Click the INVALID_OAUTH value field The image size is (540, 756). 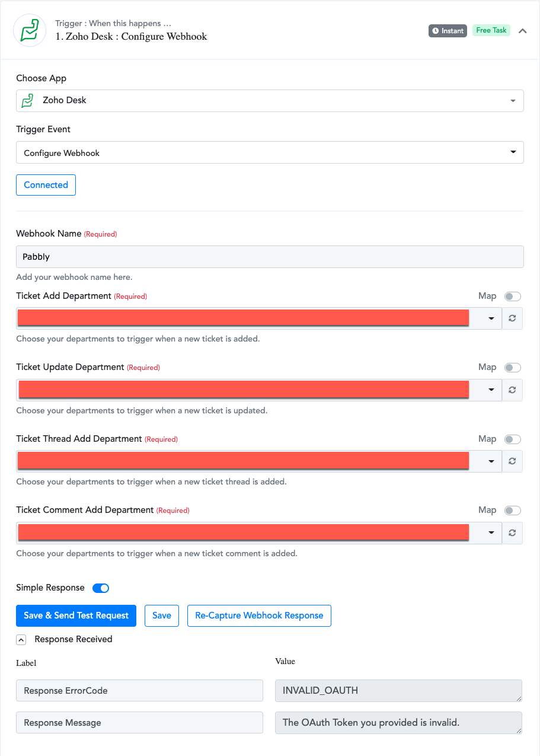click(398, 691)
